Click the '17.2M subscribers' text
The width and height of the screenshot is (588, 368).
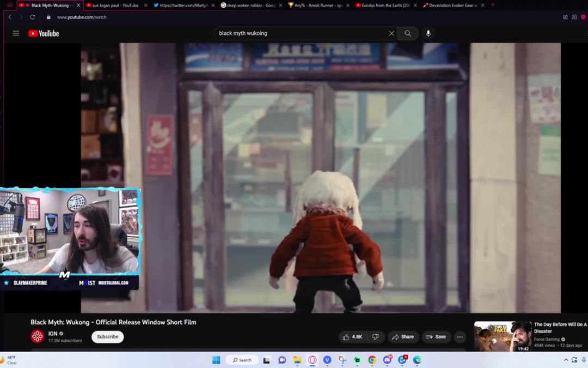65,341
